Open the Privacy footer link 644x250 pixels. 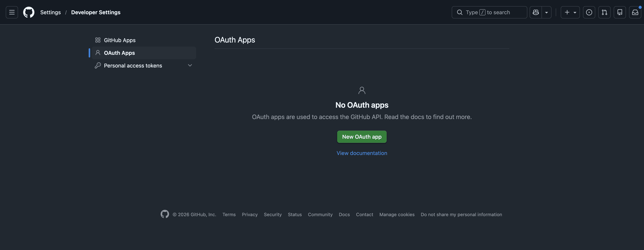coord(250,214)
